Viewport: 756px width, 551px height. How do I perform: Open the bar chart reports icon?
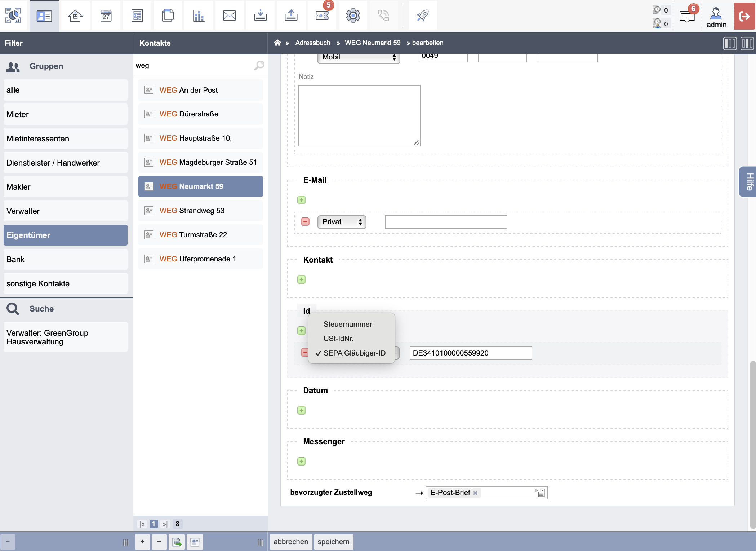coord(199,16)
